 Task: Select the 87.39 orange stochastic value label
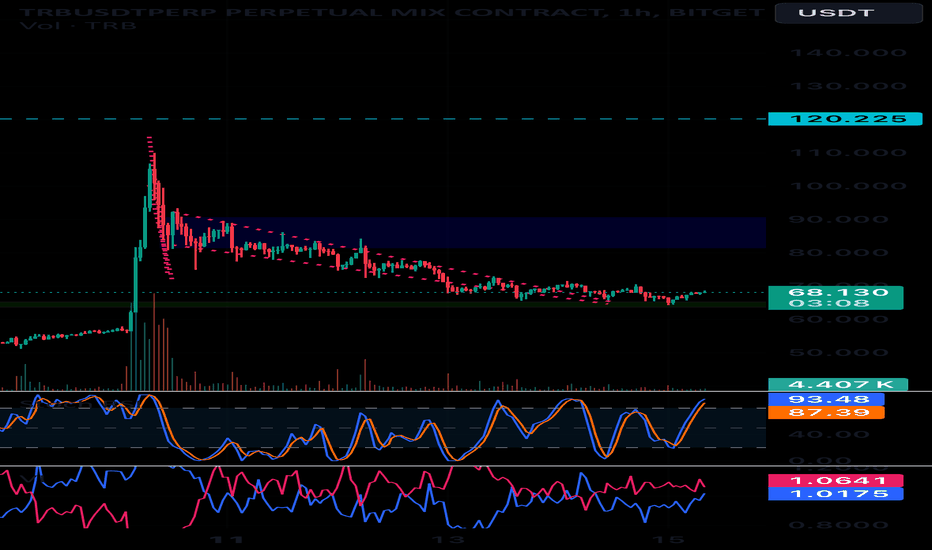coord(826,413)
